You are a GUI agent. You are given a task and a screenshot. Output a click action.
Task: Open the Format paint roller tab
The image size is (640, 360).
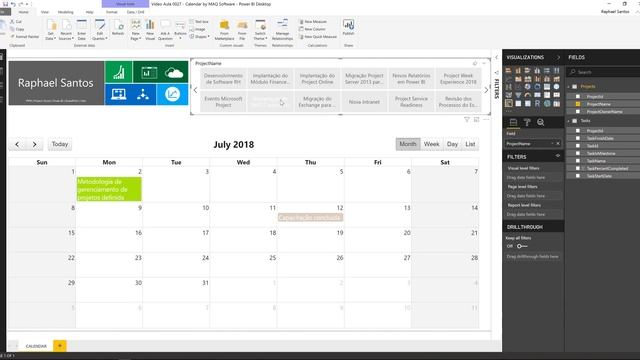[527, 122]
